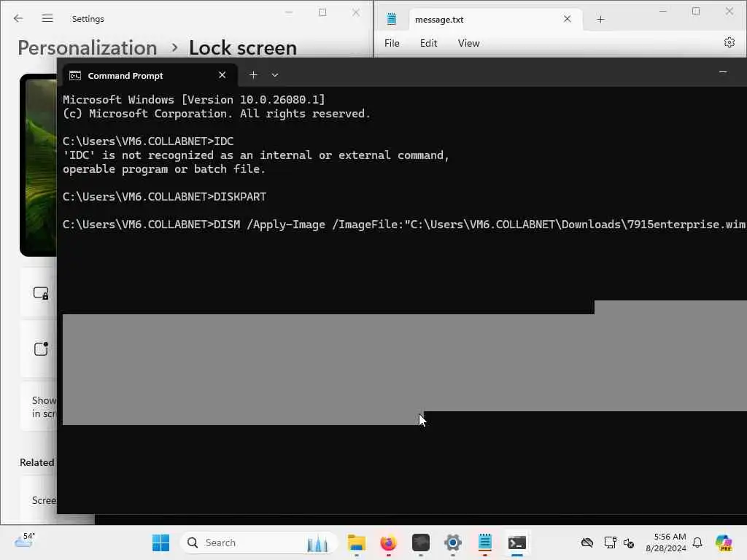Click the DISM Apply-Image command line
The height and width of the screenshot is (560, 747).
[x=404, y=225]
